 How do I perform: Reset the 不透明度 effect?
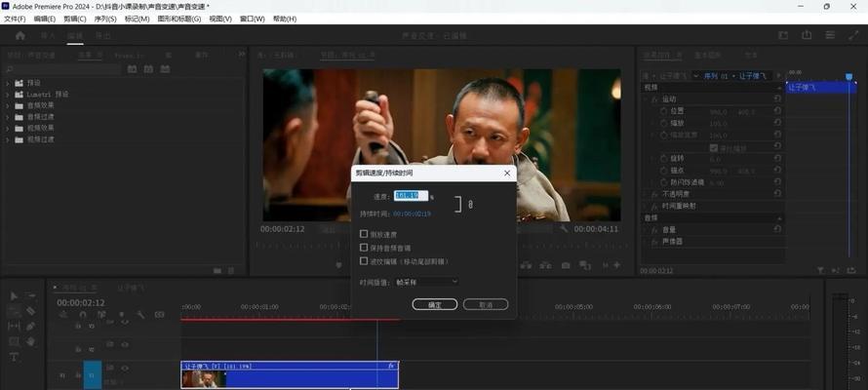pos(777,194)
